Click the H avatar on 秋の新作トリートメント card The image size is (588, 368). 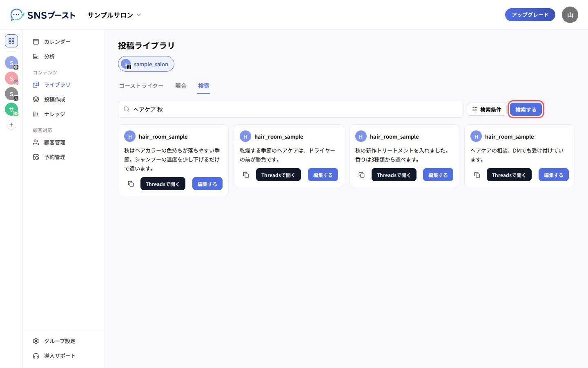(x=361, y=137)
